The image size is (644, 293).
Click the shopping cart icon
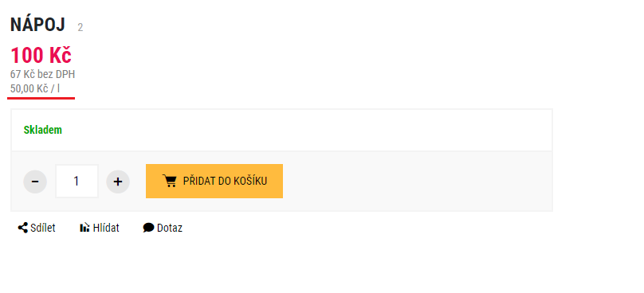click(x=169, y=181)
